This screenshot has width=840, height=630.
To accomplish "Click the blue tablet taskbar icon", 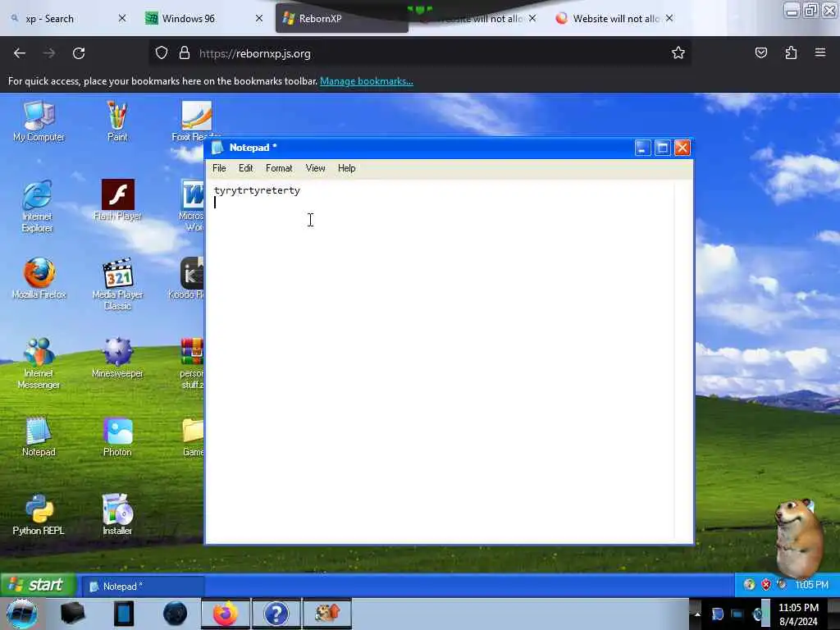I will tap(124, 614).
